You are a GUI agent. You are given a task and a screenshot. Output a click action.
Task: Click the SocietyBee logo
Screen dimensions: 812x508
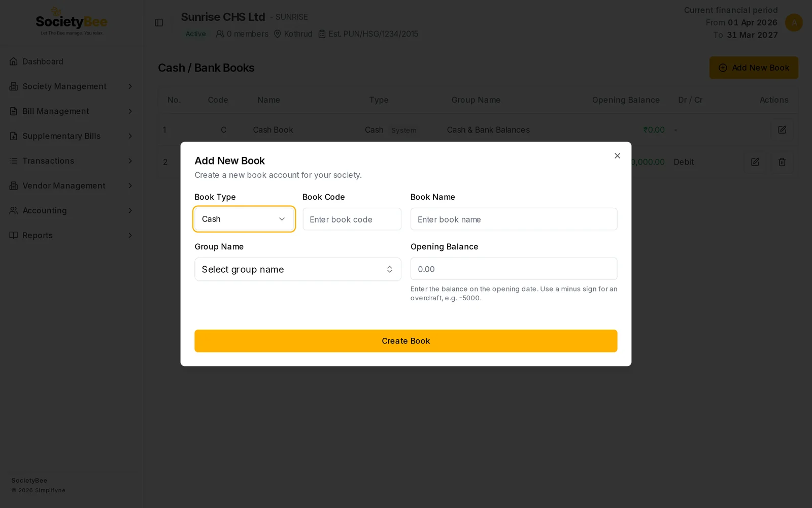[x=72, y=21]
